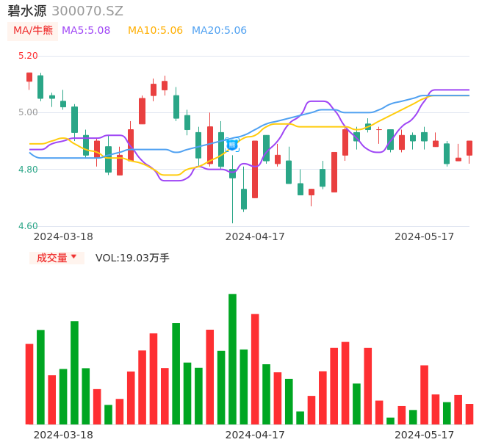Click the first red candlestick at chart left
504x445 pixels.
click(x=29, y=77)
